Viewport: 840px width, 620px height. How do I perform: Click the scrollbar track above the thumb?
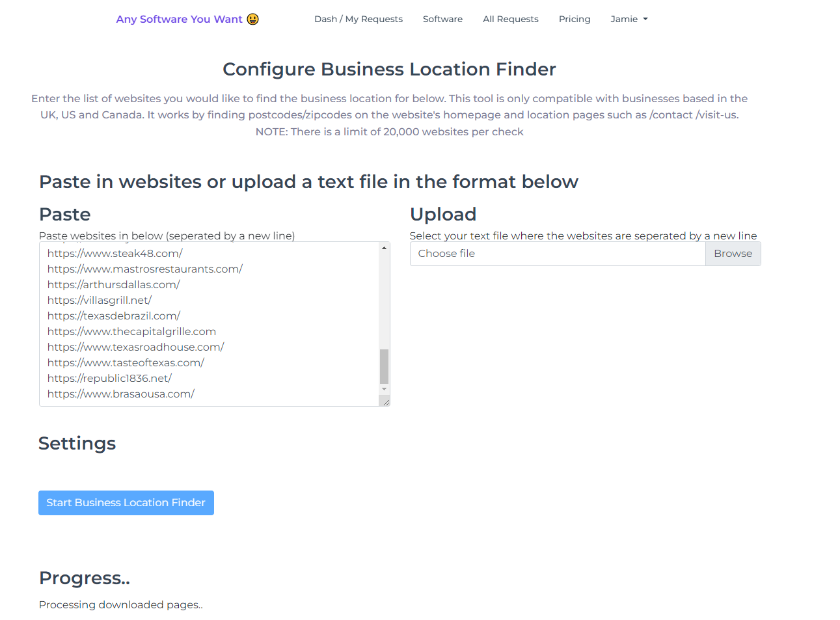tap(385, 301)
